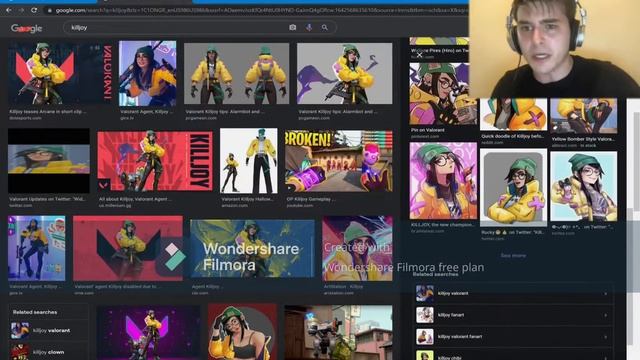Screen dimensions: 640x360
Task: Select 'killjoy valorant fanart' related search
Action: (x=460, y=337)
